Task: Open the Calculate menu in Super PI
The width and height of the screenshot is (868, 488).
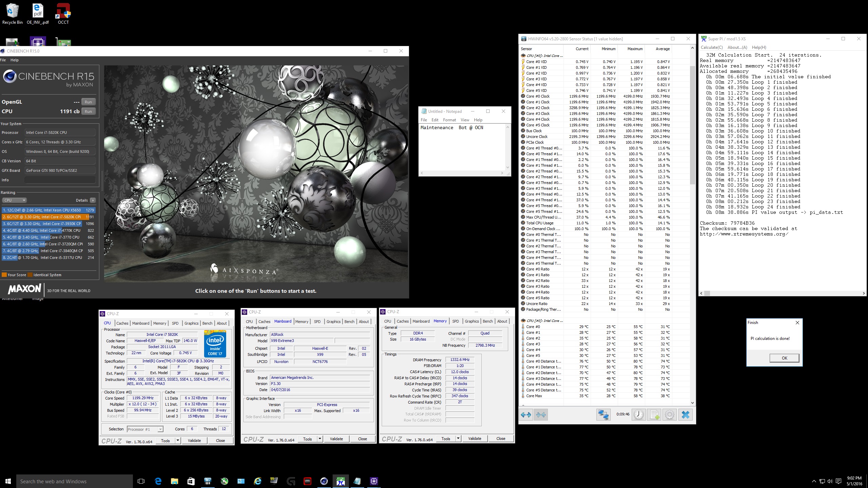Action: click(712, 47)
